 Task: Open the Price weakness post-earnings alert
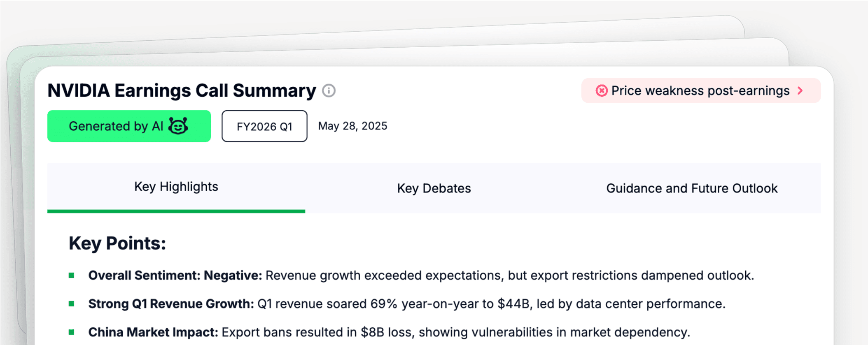pos(701,90)
